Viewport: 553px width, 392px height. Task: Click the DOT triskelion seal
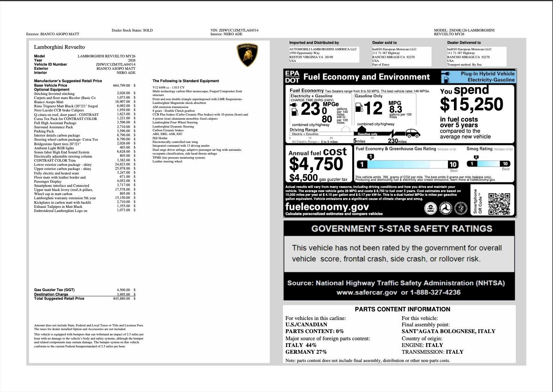[445, 208]
